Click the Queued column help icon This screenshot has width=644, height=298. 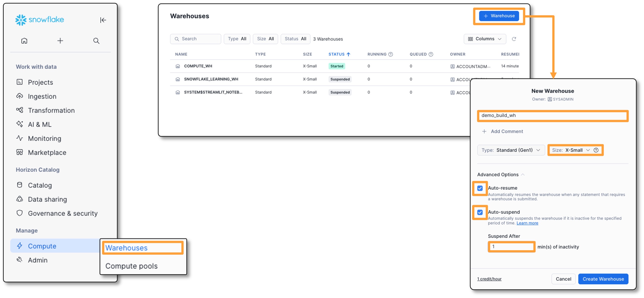(431, 54)
